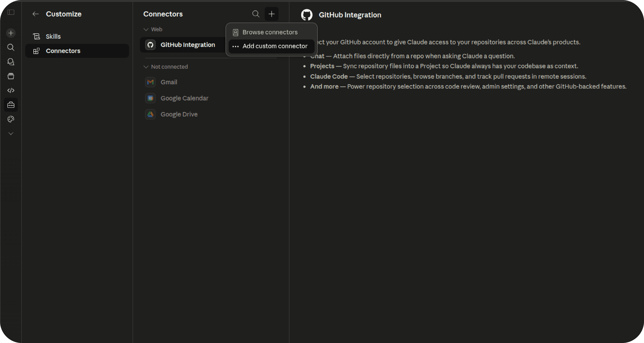644x343 pixels.
Task: Click the Google Calendar icon
Action: [150, 98]
